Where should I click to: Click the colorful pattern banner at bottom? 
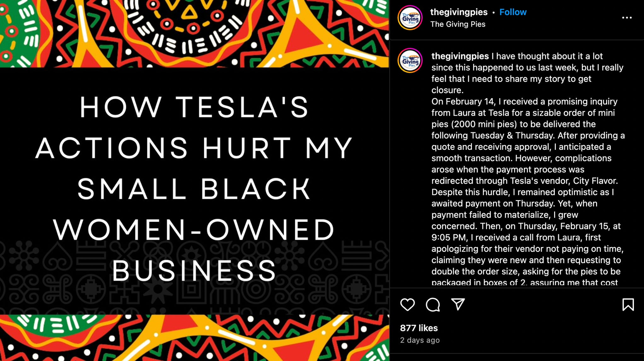(x=195, y=338)
